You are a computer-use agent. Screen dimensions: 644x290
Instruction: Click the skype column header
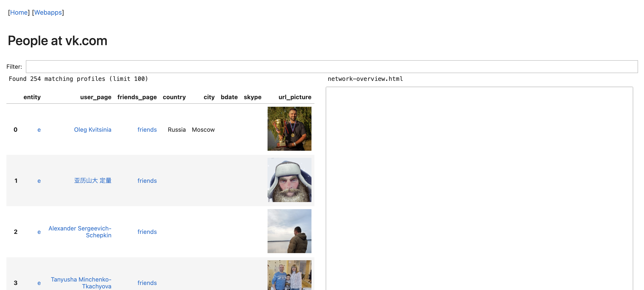(x=252, y=97)
